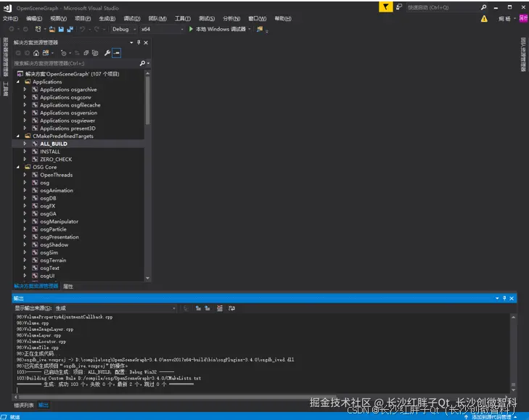Open the Debug configuration dropdown
Viewport: 529px width, 420px height.
[x=124, y=29]
